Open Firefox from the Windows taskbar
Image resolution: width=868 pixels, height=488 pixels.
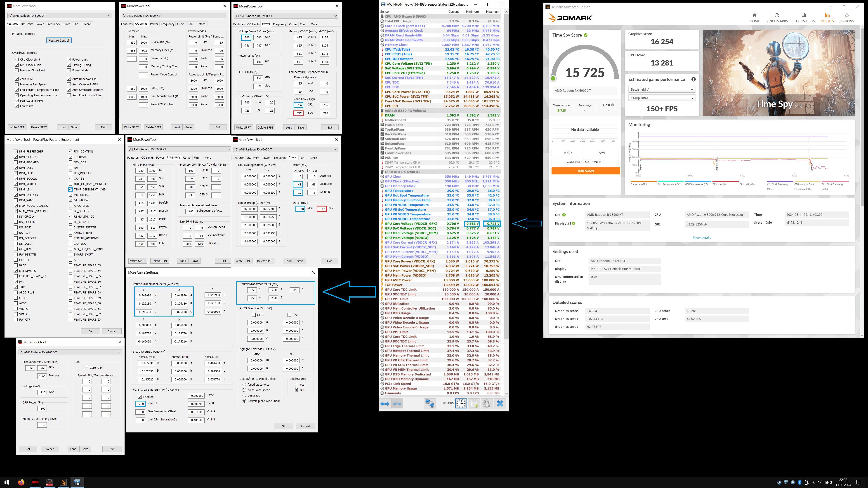click(x=21, y=482)
